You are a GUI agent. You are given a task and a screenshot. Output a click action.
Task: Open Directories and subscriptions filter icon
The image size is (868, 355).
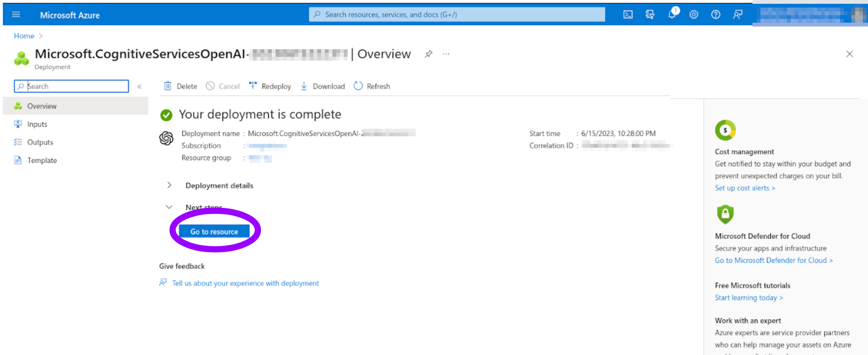coord(650,15)
